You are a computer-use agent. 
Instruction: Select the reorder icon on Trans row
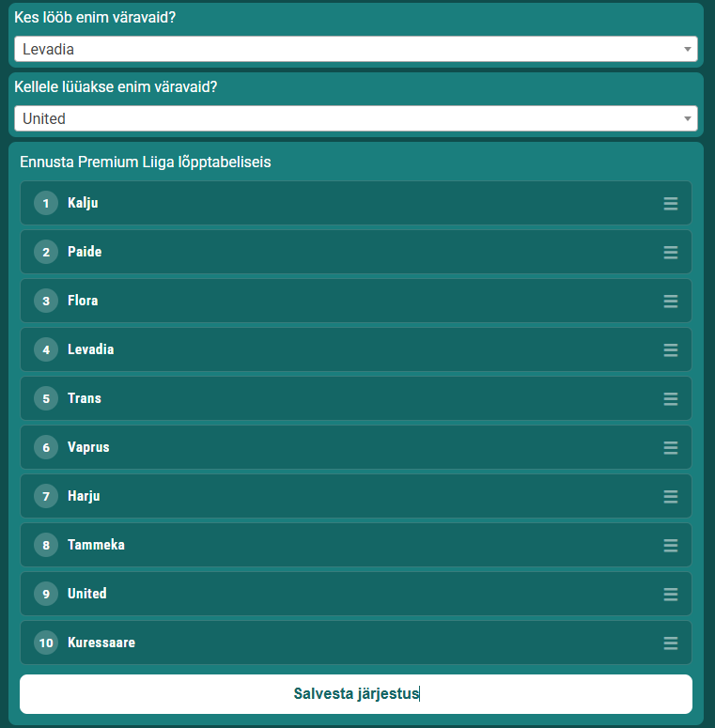click(670, 398)
